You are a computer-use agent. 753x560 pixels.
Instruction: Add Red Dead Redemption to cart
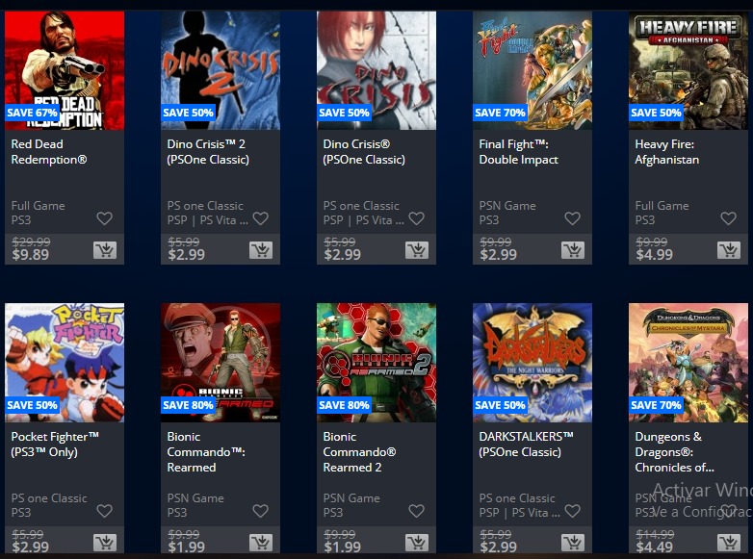pos(105,250)
